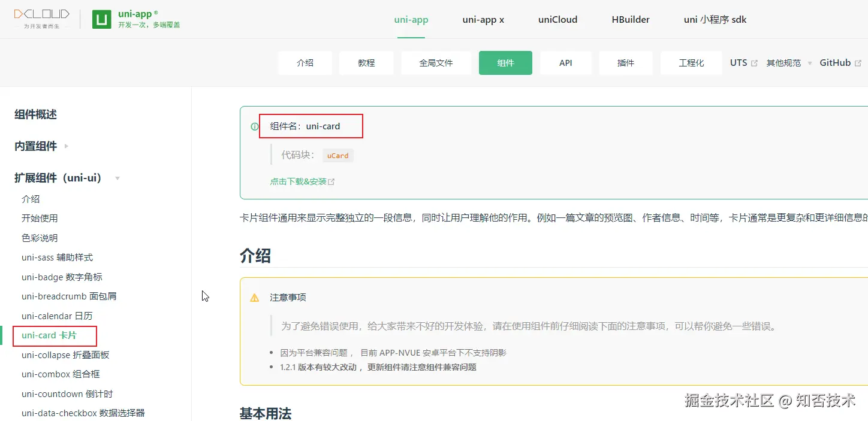Open the uni-breadcrumb 面包屑 sidebar item
868x421 pixels.
click(x=69, y=296)
